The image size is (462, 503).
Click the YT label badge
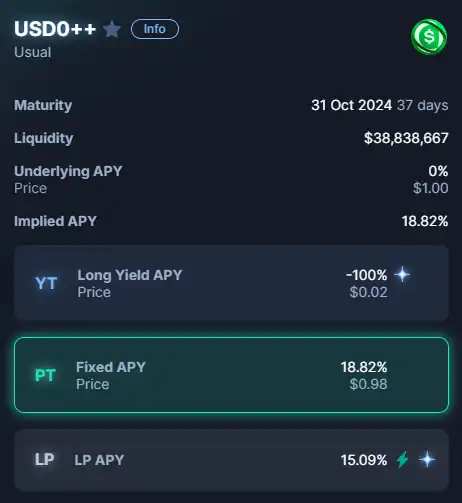[46, 283]
